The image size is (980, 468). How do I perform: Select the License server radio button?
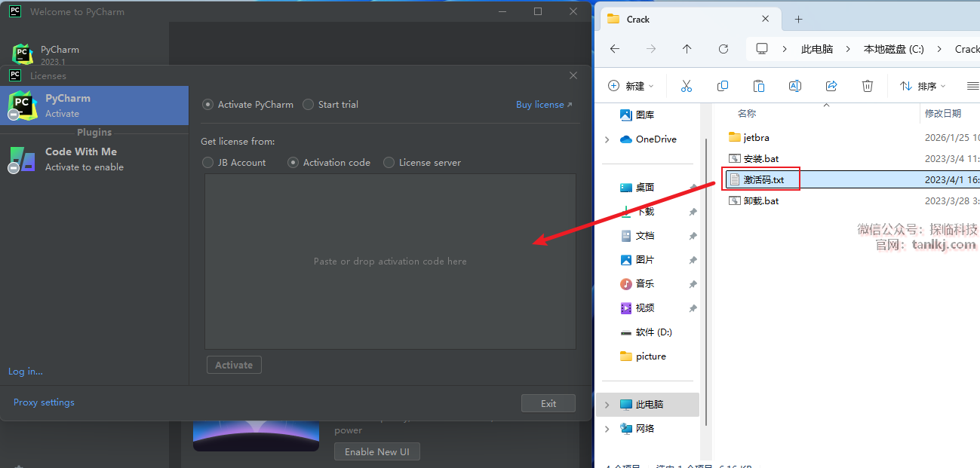tap(389, 162)
